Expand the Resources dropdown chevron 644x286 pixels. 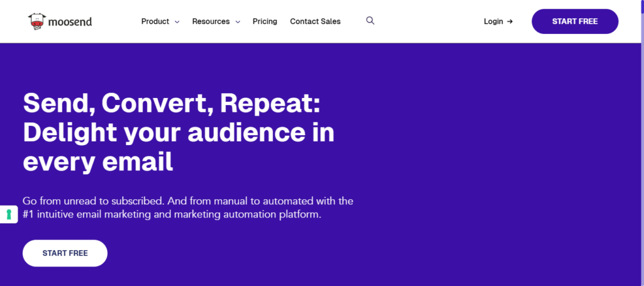238,22
